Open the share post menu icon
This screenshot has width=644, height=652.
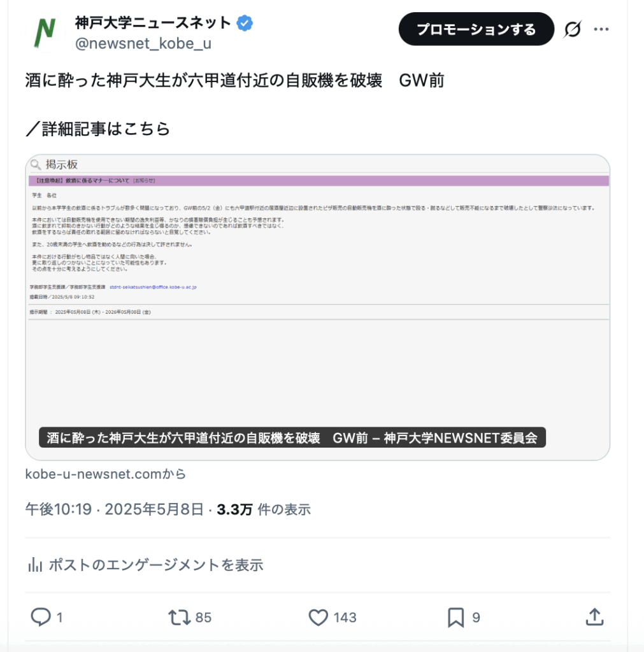point(594,617)
